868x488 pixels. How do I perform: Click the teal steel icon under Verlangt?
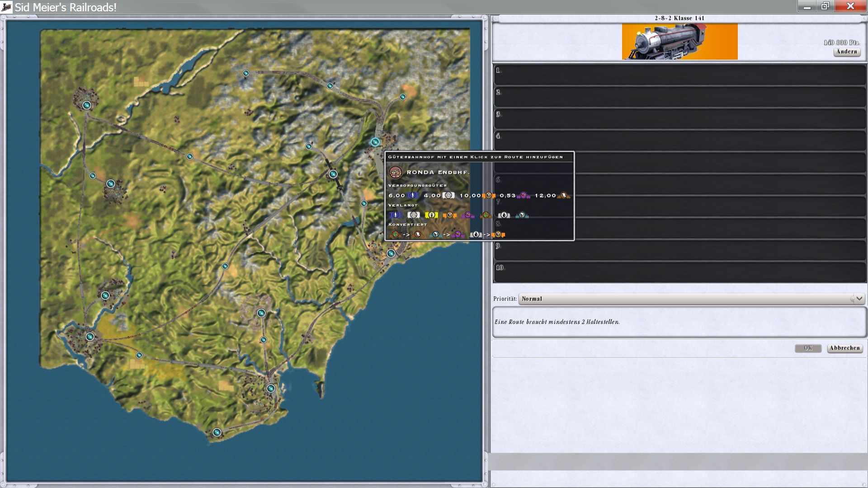[522, 215]
